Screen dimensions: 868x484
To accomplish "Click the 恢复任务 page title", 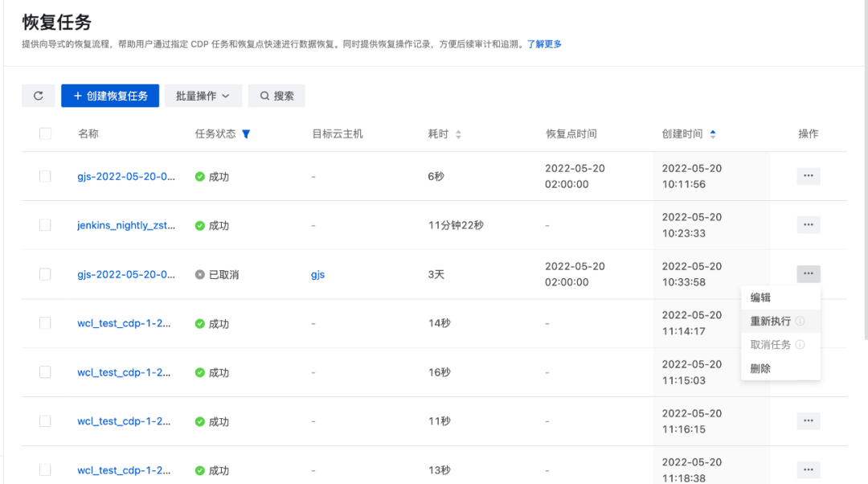I will click(57, 23).
